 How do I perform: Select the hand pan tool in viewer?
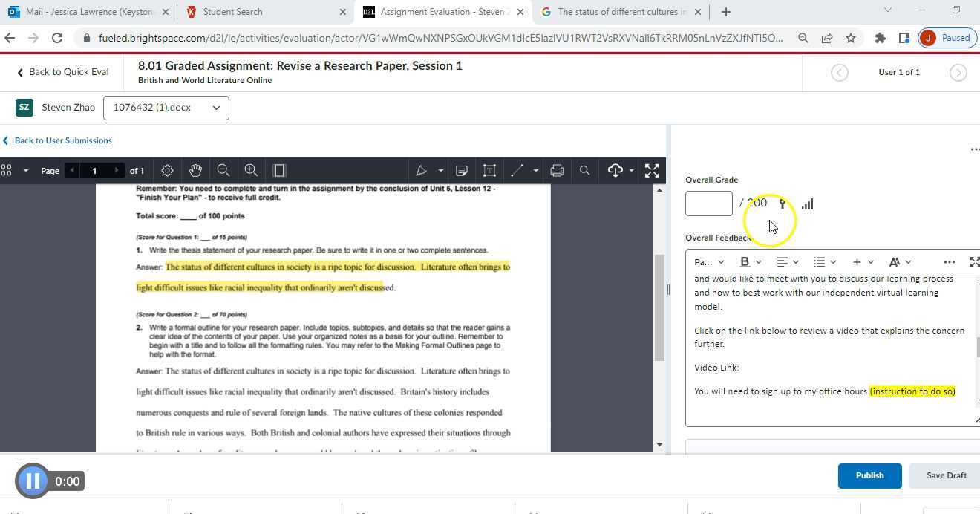195,171
